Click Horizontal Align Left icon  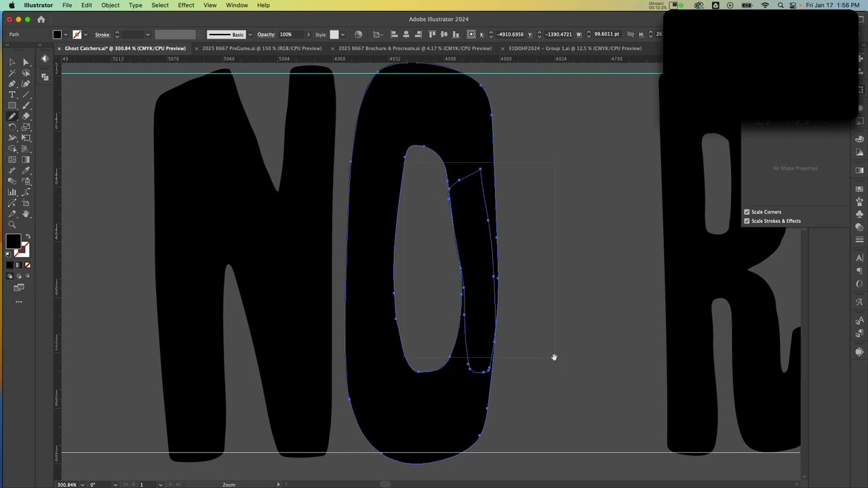(x=393, y=35)
